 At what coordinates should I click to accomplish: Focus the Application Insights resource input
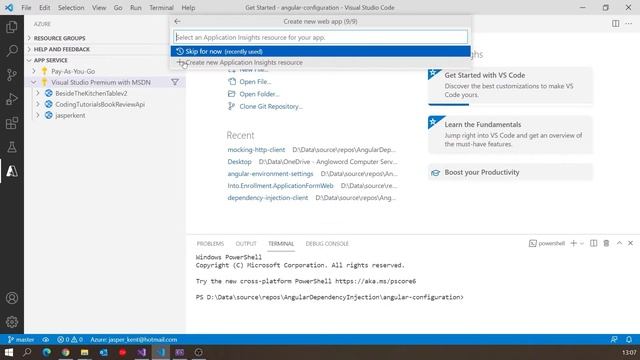pos(320,37)
